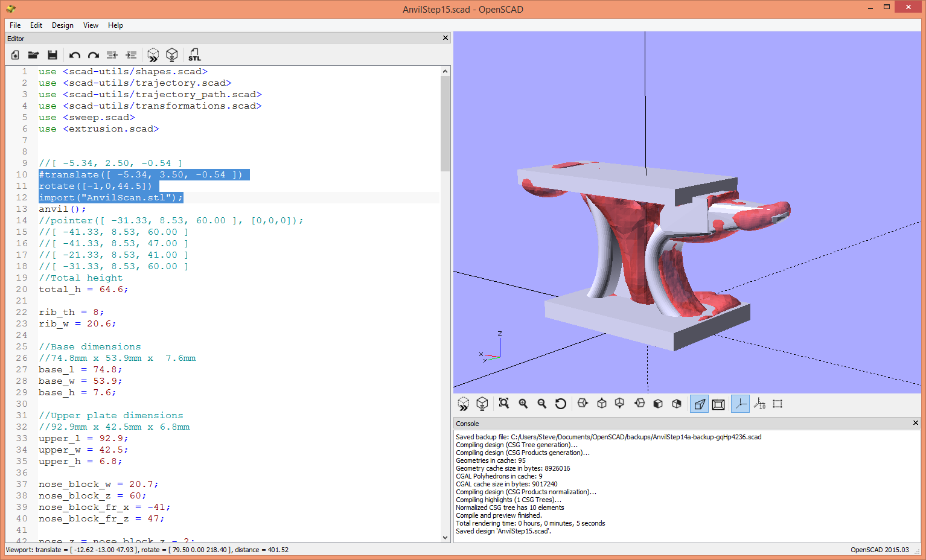Undo the last edit with the Undo icon
Viewport: 926px width, 560px height.
[x=74, y=55]
